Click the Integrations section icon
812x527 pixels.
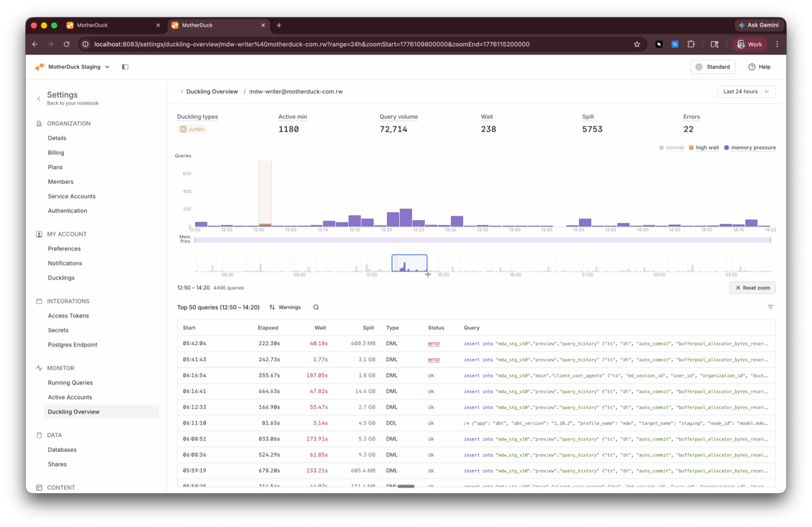[x=39, y=301]
